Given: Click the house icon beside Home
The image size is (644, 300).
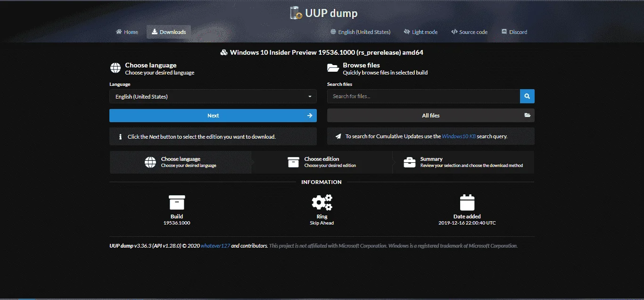Looking at the screenshot, I should point(119,32).
